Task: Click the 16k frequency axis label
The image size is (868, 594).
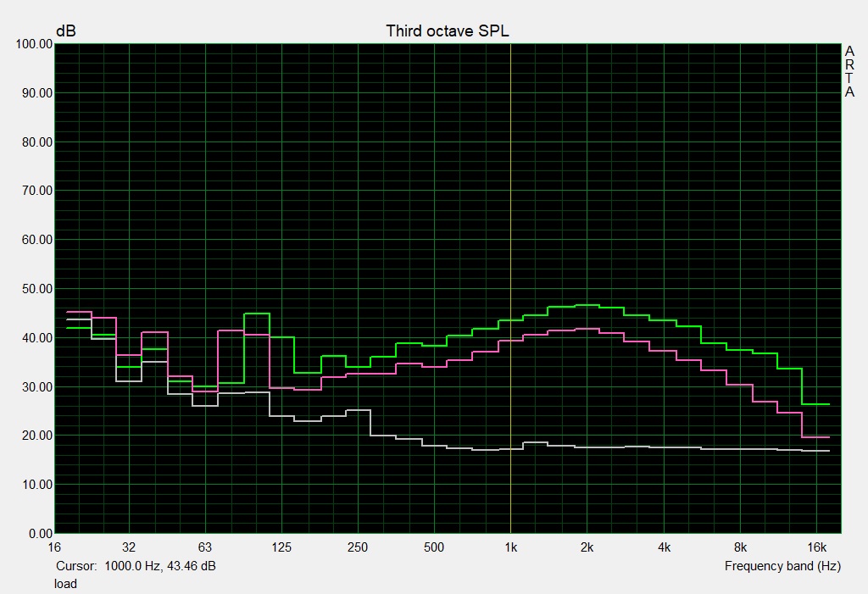Action: [x=816, y=547]
